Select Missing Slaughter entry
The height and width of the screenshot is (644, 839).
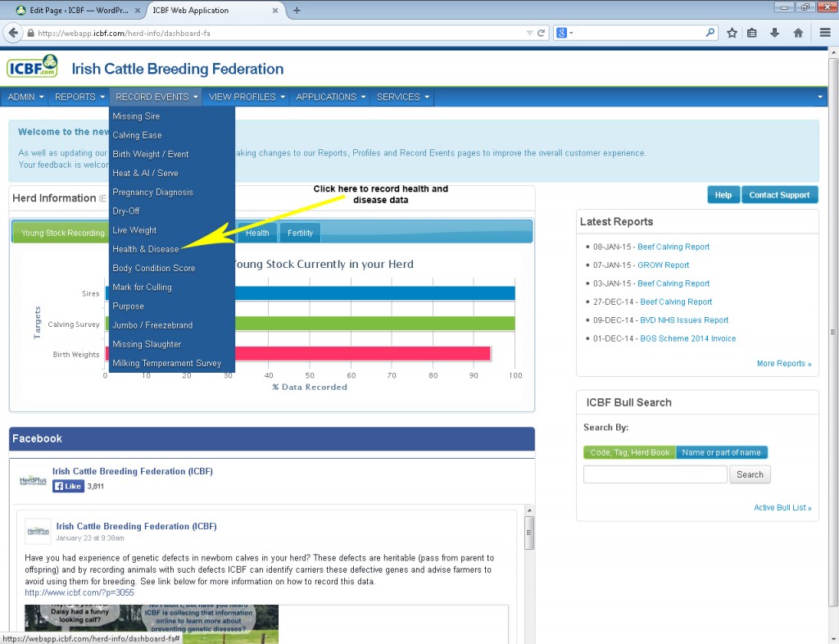pos(172,344)
